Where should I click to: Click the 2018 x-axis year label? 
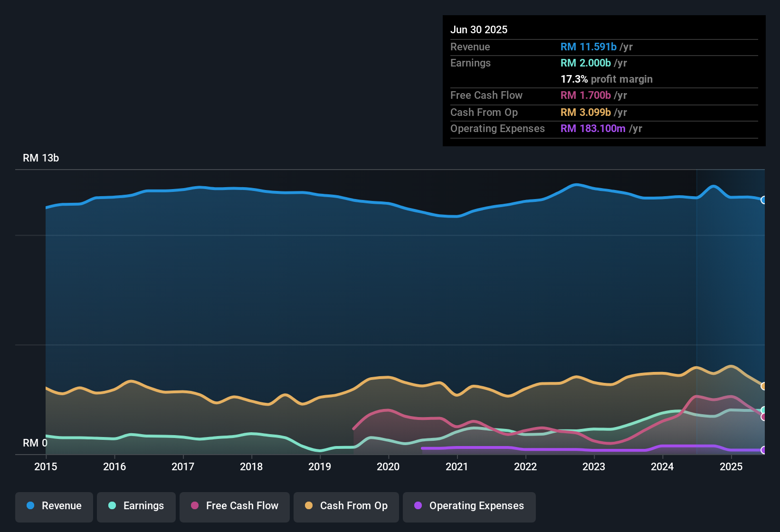tap(251, 467)
